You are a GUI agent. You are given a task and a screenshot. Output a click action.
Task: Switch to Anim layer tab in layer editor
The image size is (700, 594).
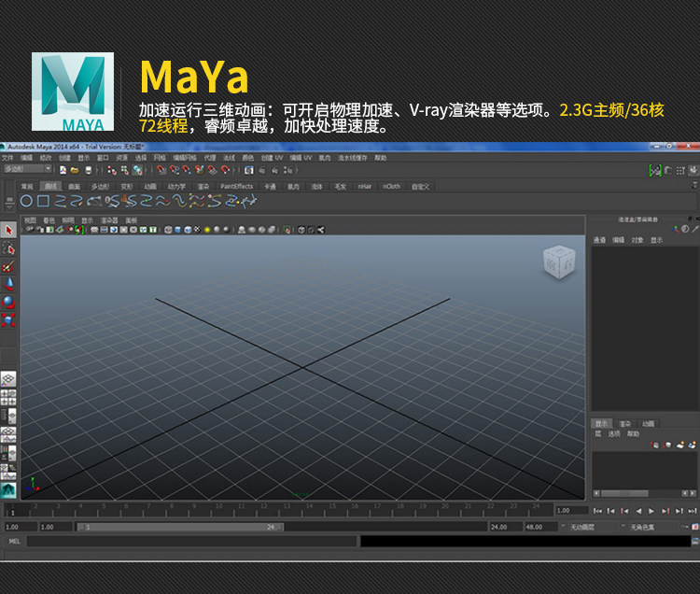tap(649, 423)
